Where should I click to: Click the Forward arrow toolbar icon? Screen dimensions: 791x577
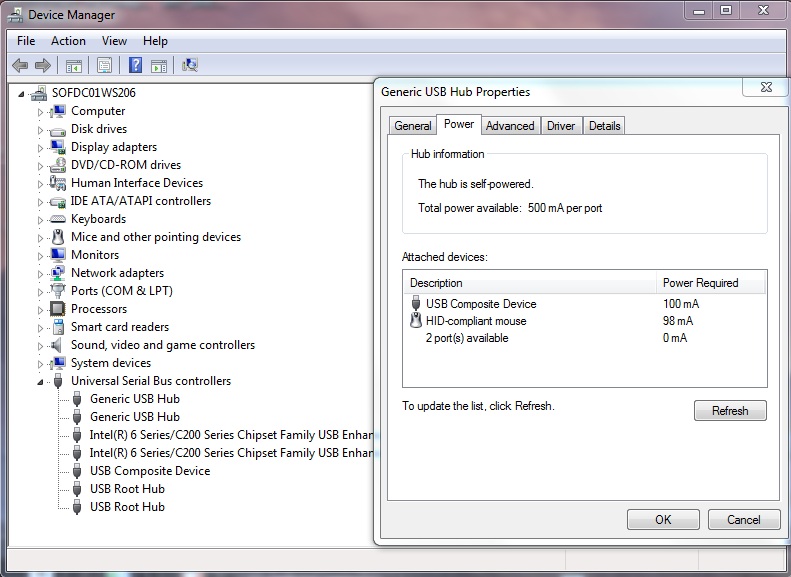coord(42,66)
